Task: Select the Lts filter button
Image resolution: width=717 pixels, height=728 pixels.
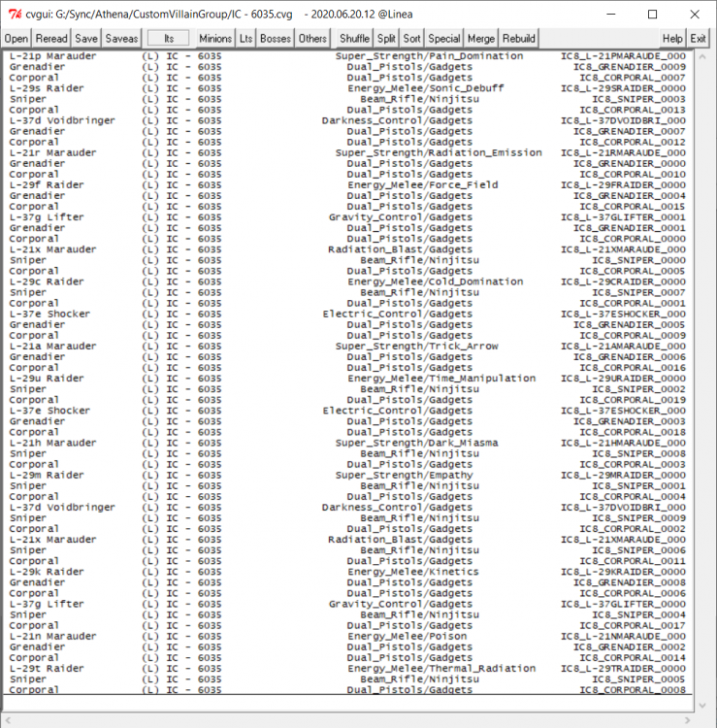Action: click(246, 38)
